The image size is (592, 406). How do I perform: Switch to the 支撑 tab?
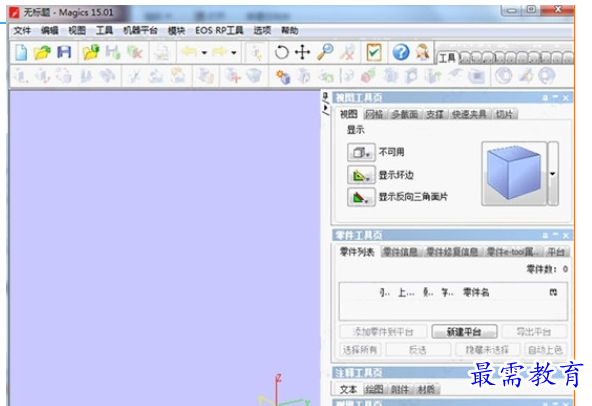coord(435,114)
